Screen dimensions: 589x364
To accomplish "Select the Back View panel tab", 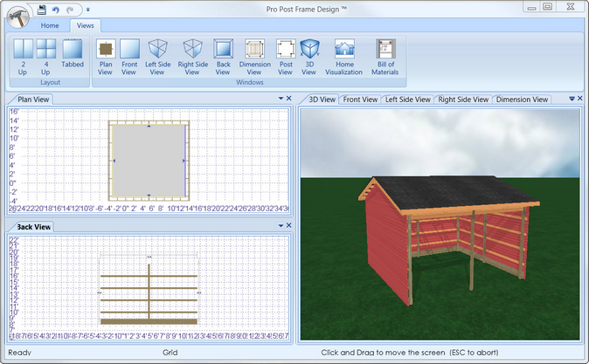I will tap(34, 227).
